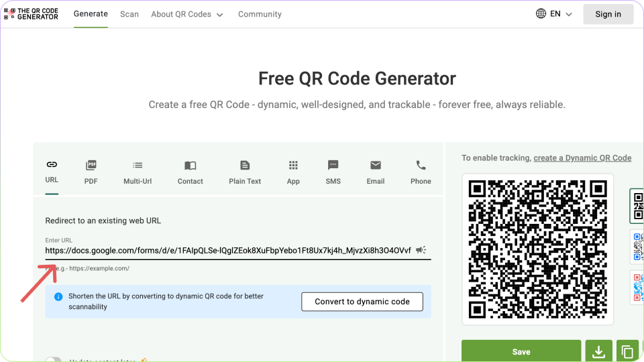Open The QR Code Generator logo home

pyautogui.click(x=32, y=14)
